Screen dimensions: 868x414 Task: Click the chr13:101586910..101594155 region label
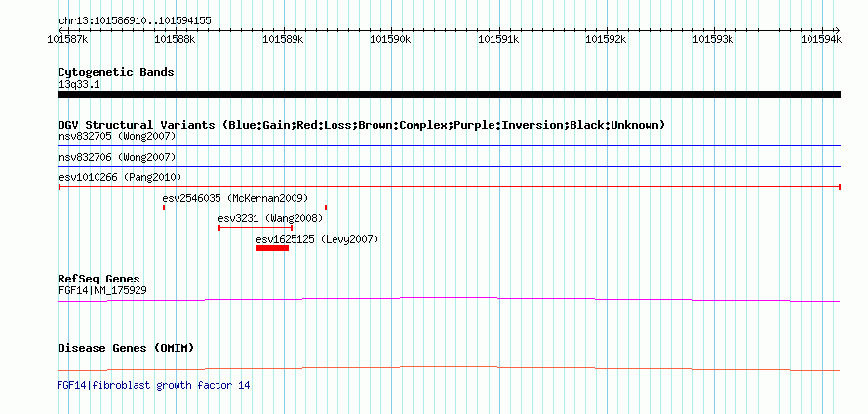(x=135, y=21)
